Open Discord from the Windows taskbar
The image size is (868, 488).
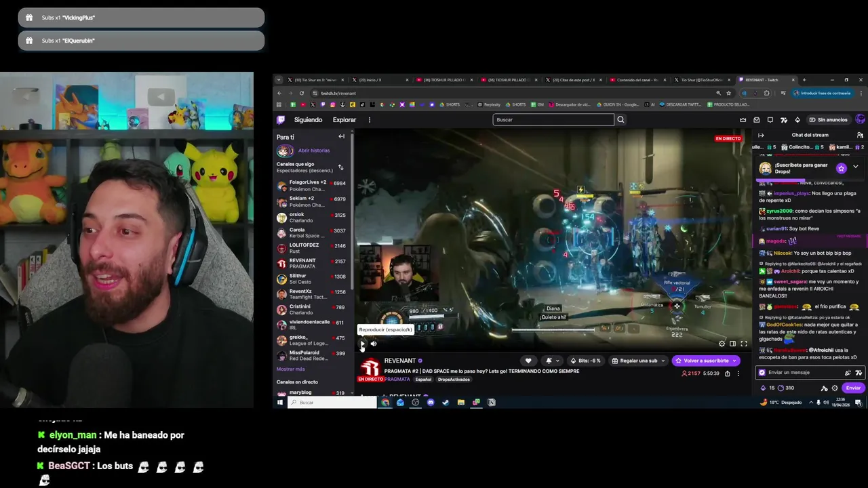coord(431,403)
